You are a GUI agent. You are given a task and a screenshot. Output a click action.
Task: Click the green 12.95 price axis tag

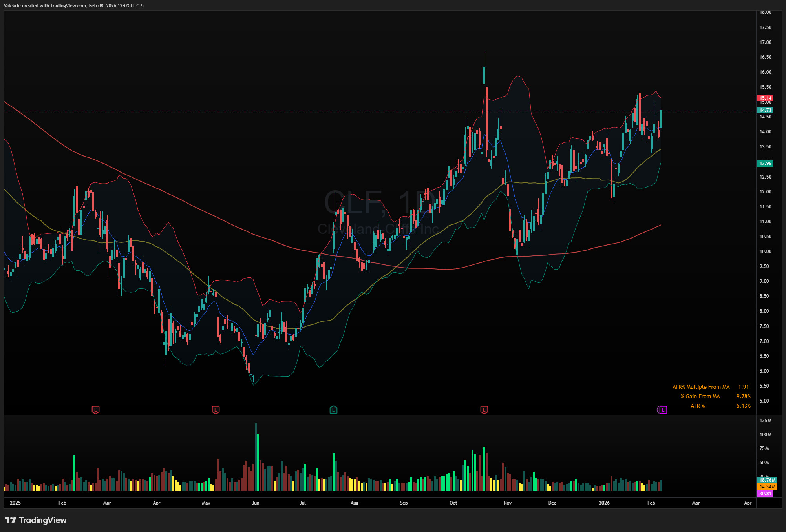[765, 163]
